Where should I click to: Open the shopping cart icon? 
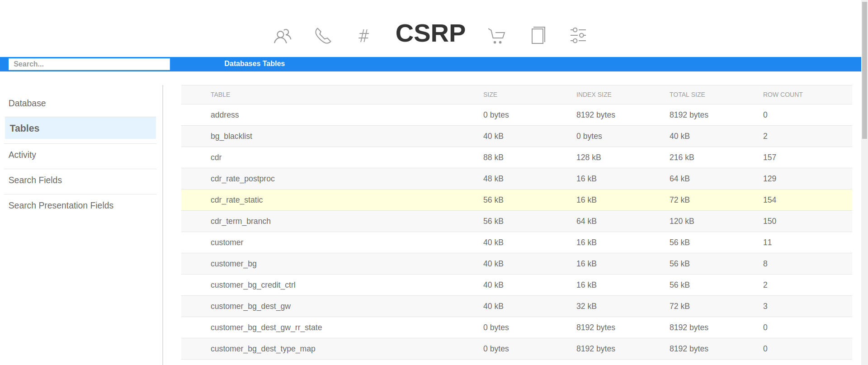point(496,36)
